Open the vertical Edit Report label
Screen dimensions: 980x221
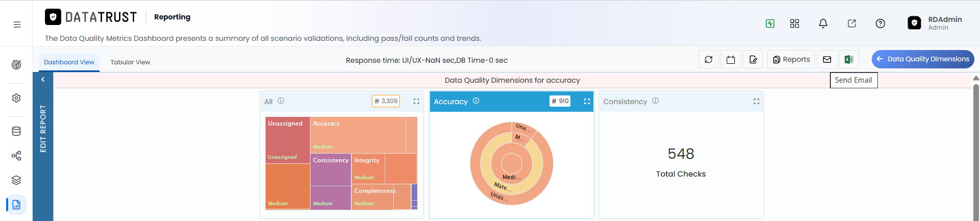43,129
